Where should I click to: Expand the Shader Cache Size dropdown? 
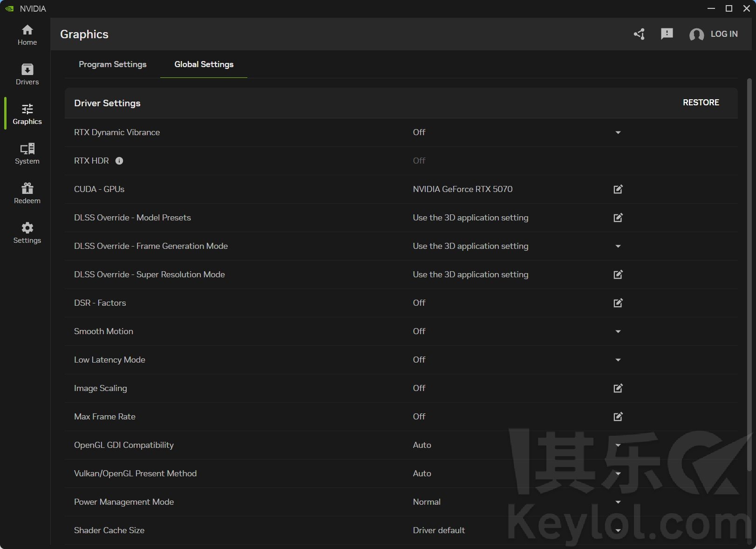click(x=618, y=530)
